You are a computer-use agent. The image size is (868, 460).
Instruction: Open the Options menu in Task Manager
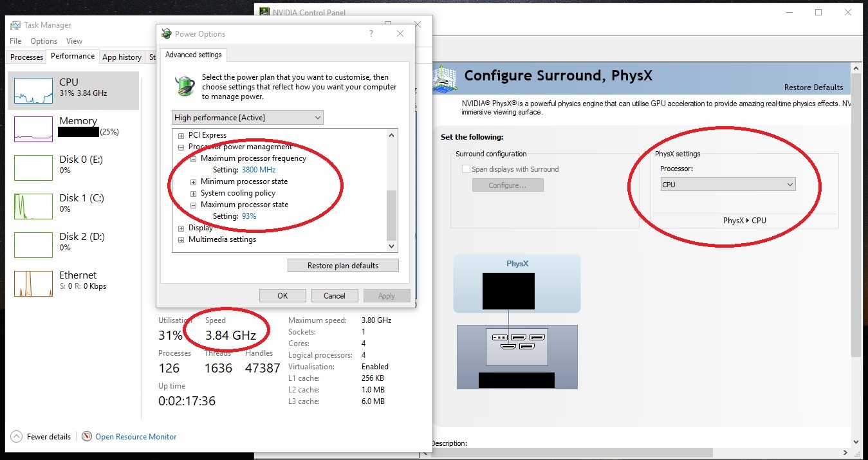click(x=44, y=41)
